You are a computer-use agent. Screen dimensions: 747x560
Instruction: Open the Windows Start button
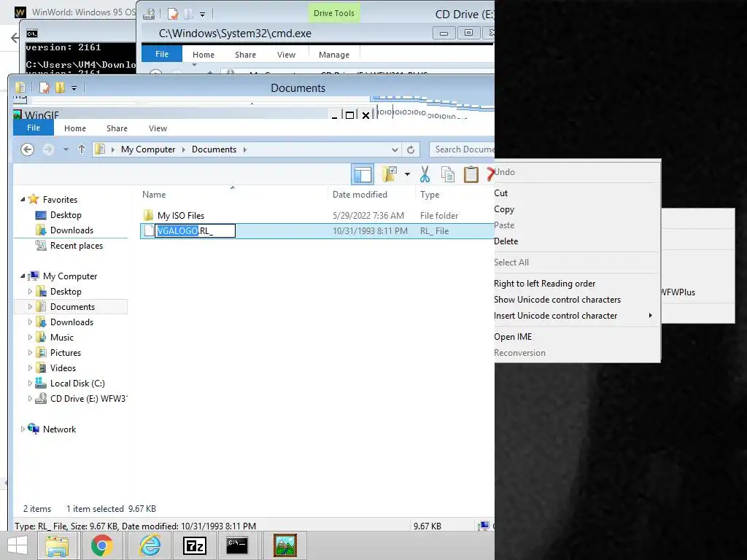[x=18, y=545]
